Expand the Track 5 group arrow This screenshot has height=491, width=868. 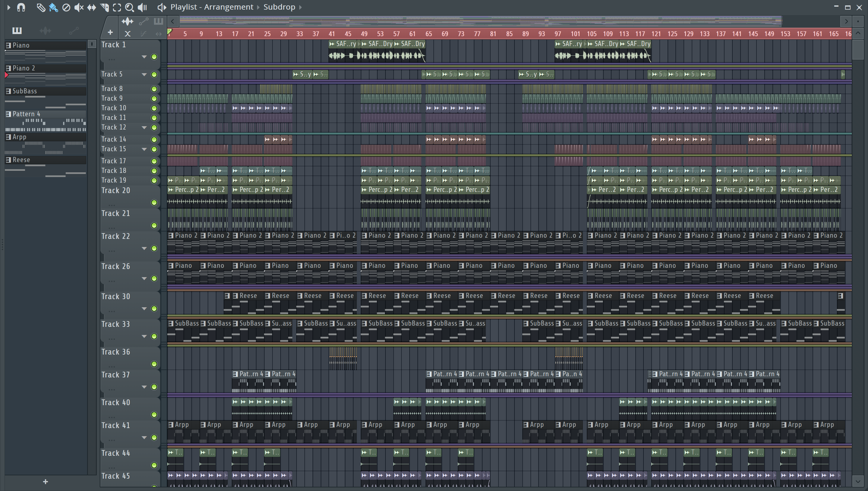point(144,74)
